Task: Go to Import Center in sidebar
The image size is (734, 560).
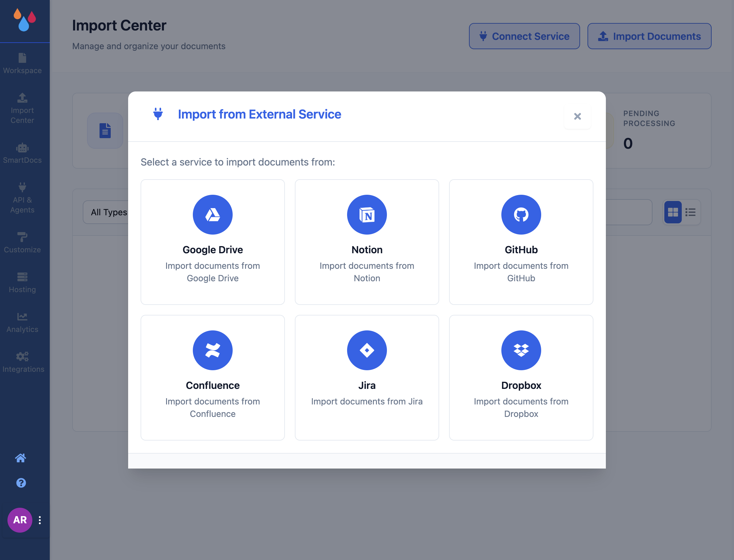Action: click(22, 108)
